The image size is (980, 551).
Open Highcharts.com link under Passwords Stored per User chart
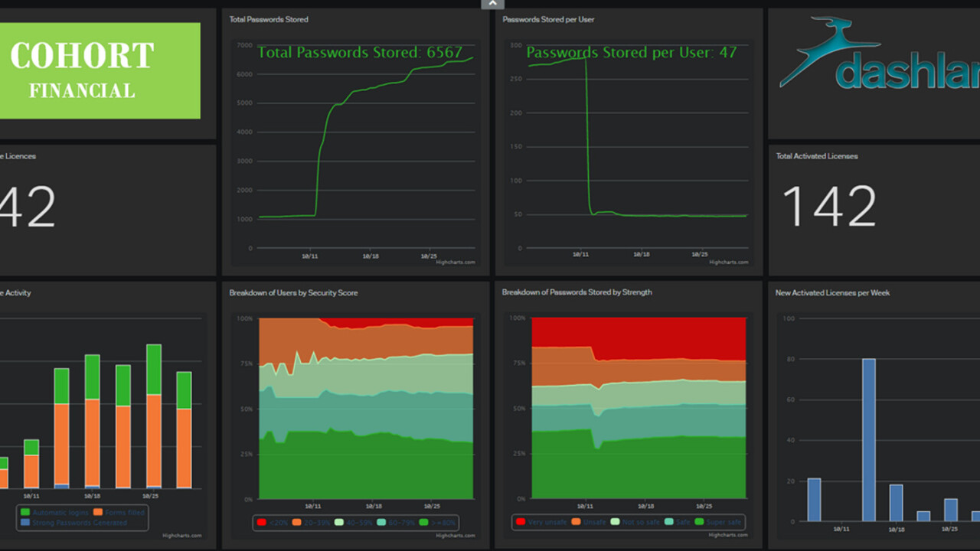pos(728,262)
